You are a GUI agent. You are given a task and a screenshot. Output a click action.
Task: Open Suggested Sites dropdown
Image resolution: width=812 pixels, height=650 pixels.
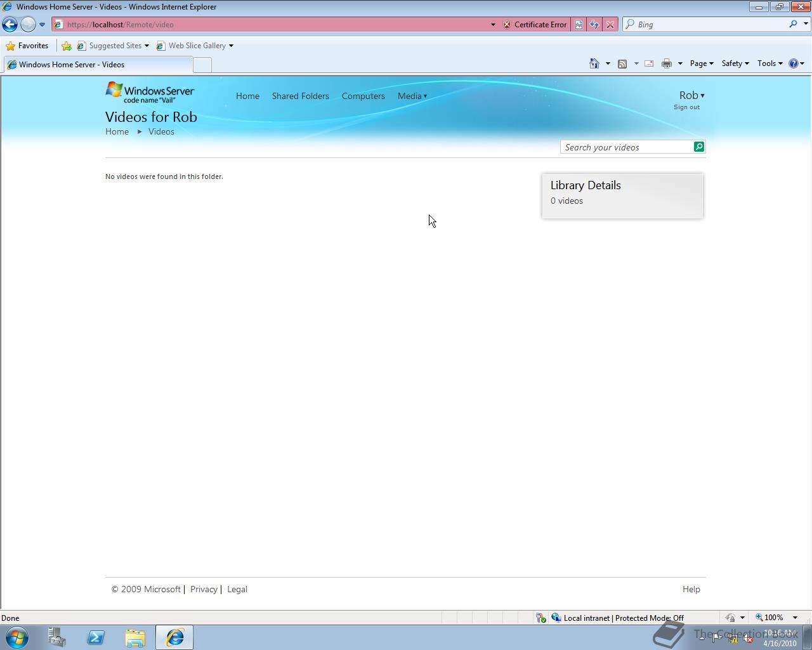click(113, 46)
